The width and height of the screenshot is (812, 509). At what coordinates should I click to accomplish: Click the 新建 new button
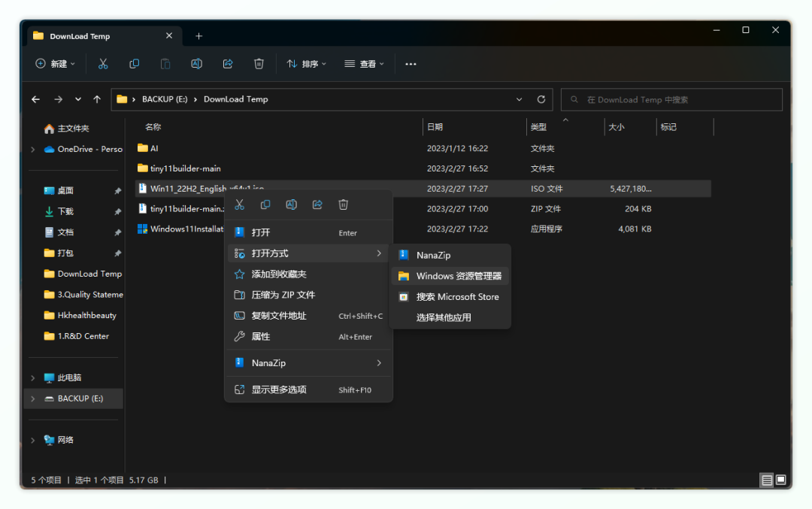coord(55,64)
